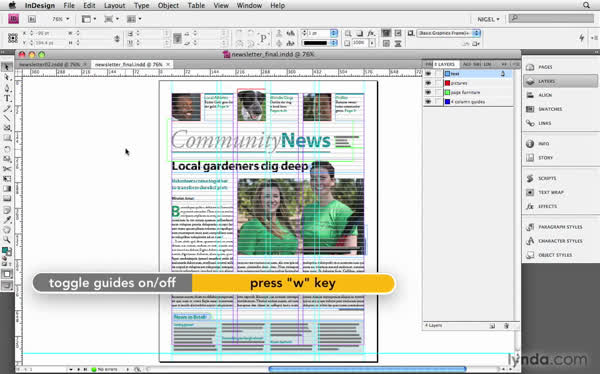
Task: Open the InDesign application menu
Action: point(40,5)
